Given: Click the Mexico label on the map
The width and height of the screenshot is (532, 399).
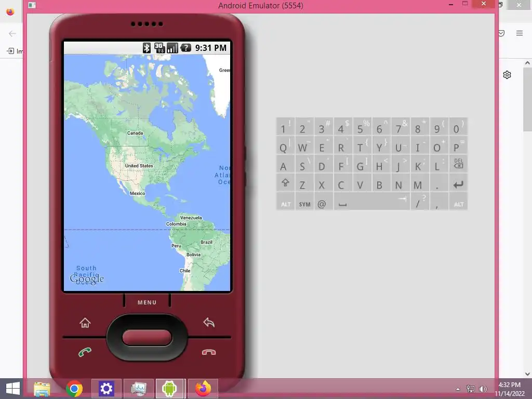Looking at the screenshot, I should (137, 193).
